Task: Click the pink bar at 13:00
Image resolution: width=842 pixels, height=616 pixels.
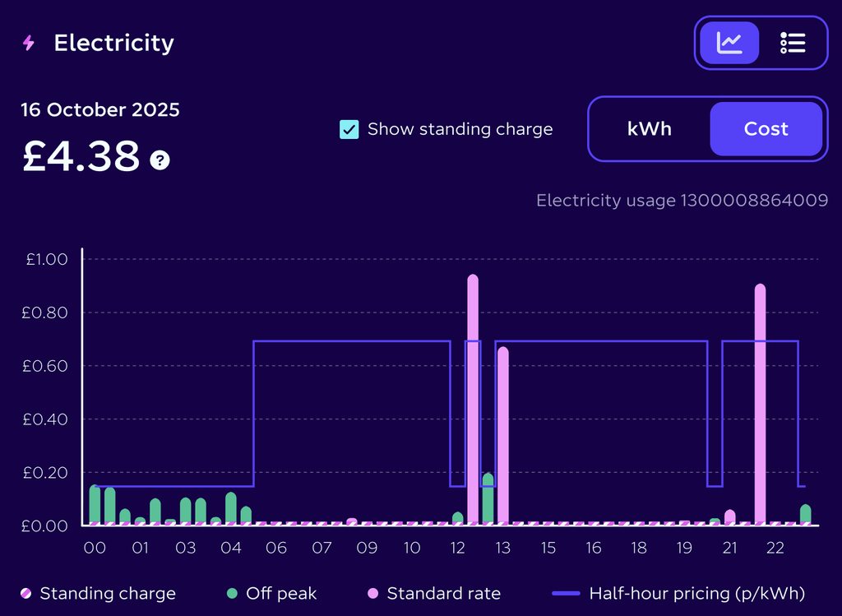Action: coord(503,436)
